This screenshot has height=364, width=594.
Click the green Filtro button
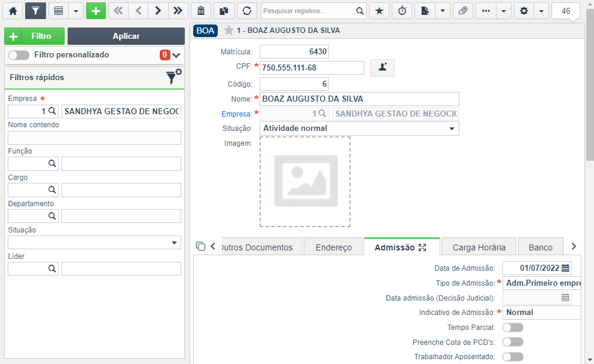tap(35, 36)
